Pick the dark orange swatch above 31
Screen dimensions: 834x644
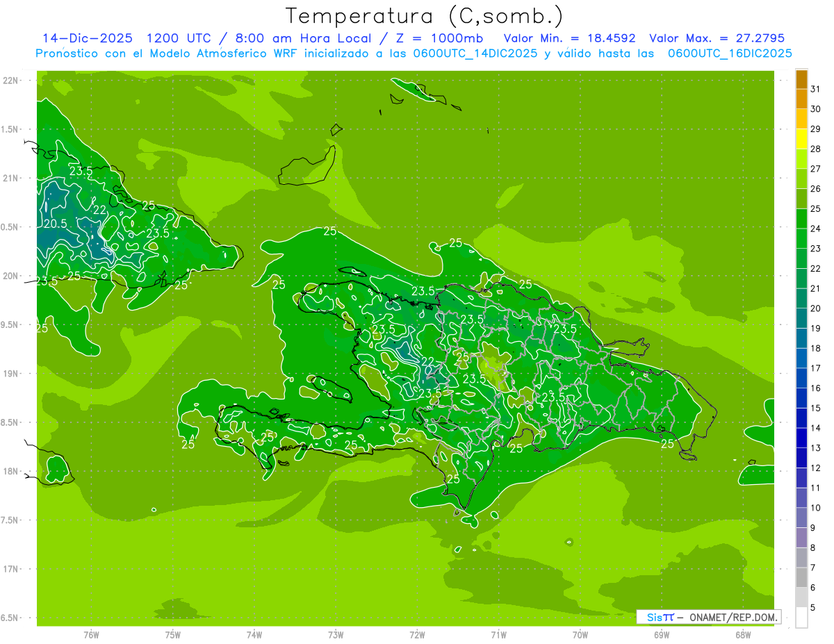tap(801, 79)
